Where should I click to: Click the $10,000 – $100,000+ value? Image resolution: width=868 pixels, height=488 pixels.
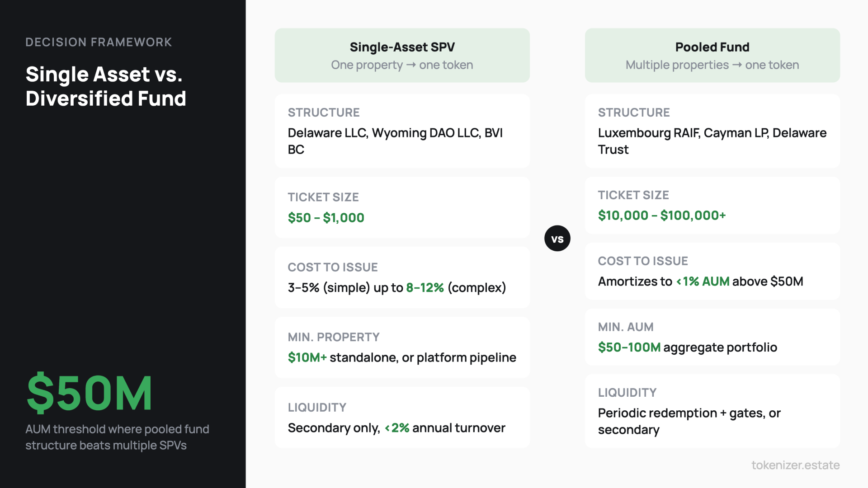[x=661, y=216]
